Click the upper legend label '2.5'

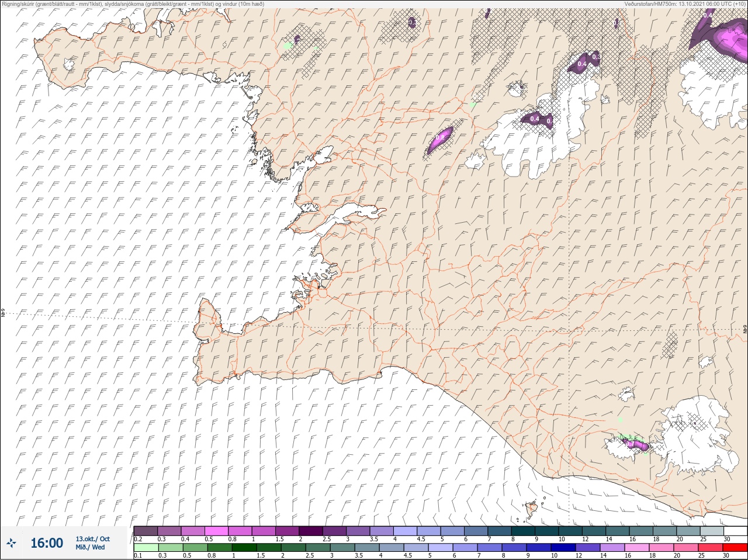click(328, 539)
